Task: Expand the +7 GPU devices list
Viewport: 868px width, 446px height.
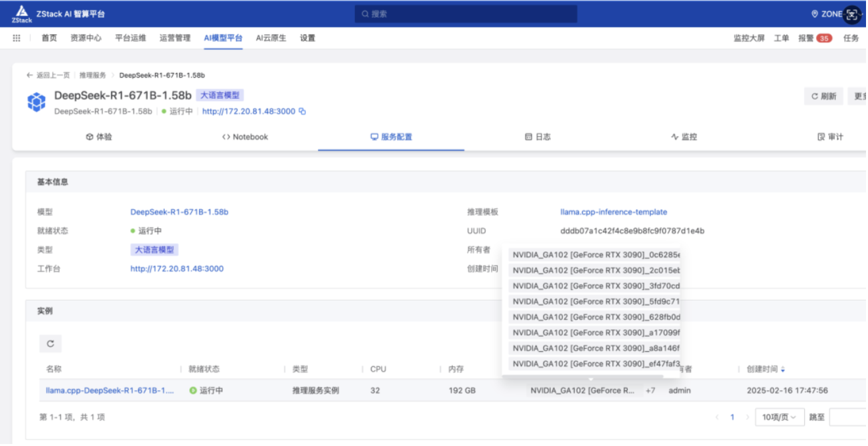Action: pos(650,391)
